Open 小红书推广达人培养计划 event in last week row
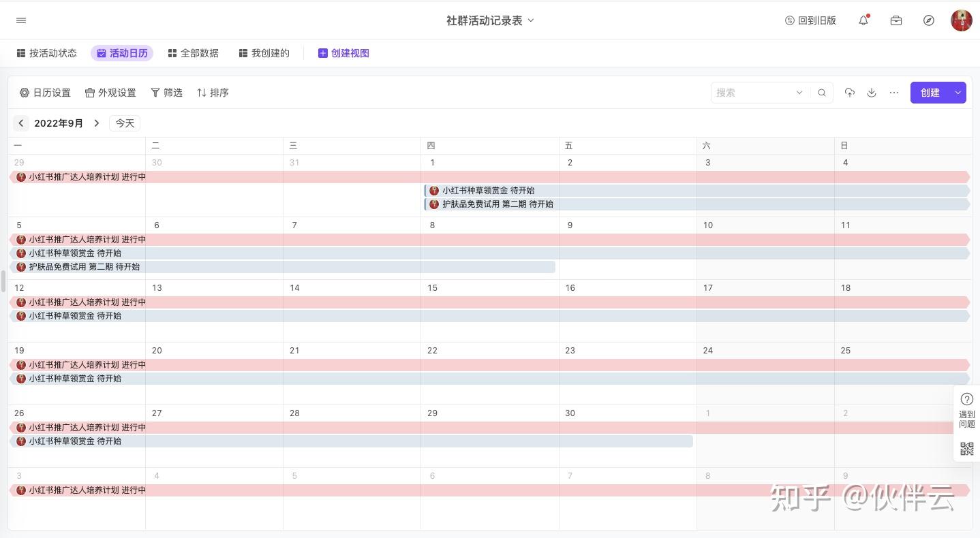The height and width of the screenshot is (538, 980). click(489, 490)
